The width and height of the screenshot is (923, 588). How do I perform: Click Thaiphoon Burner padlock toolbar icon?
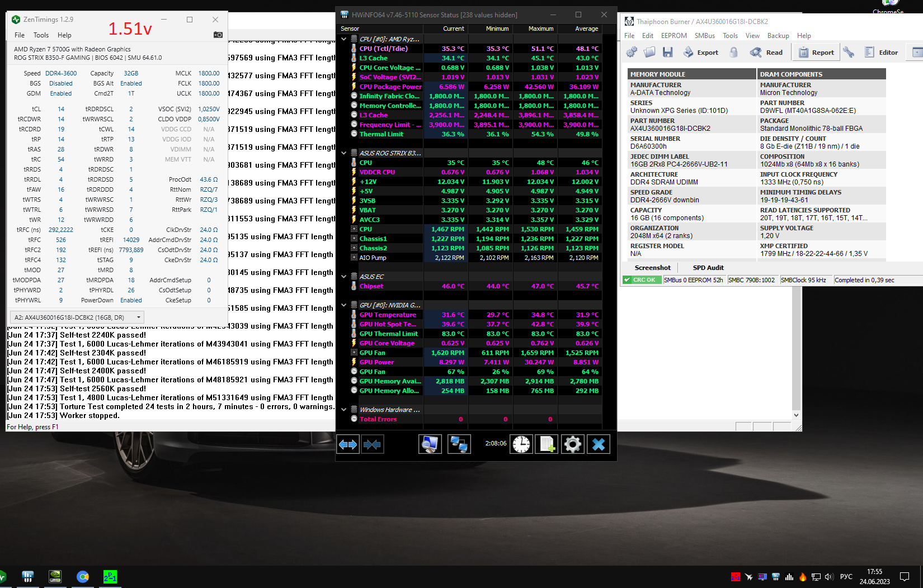coord(733,53)
